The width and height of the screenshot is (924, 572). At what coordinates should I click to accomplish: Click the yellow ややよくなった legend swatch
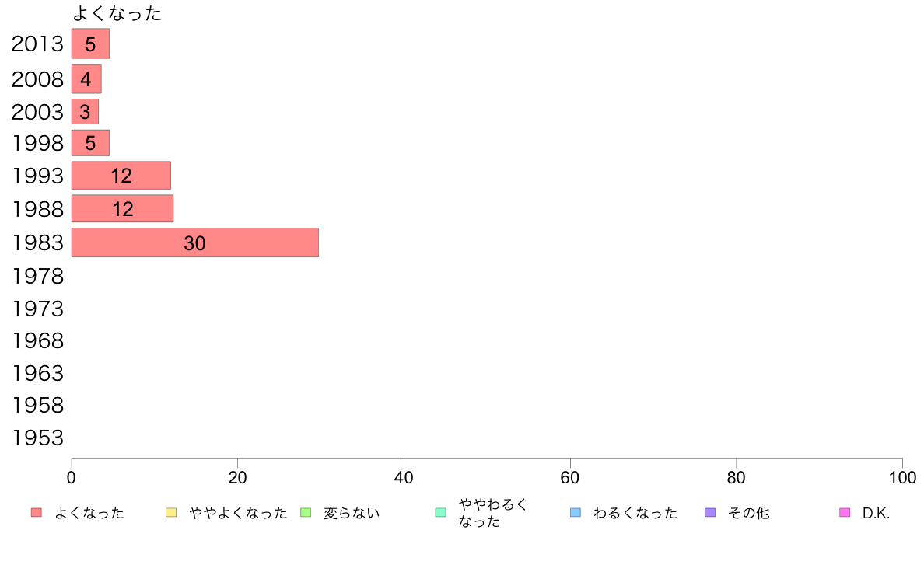pyautogui.click(x=171, y=513)
